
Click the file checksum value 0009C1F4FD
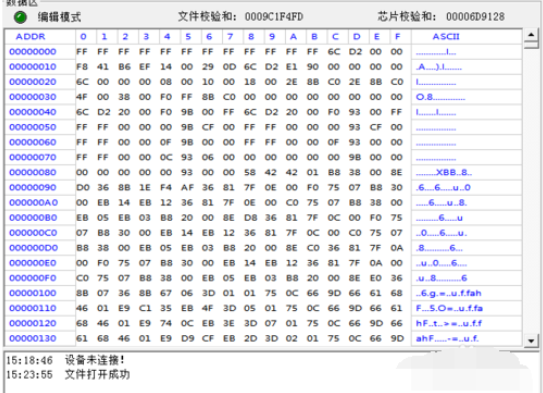click(274, 17)
